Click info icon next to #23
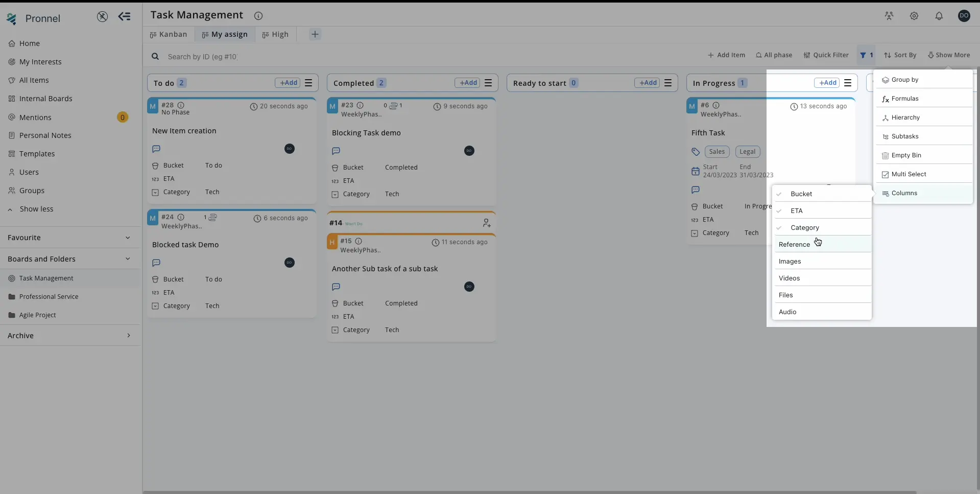Screen dimensions: 980x494 [x=360, y=105]
